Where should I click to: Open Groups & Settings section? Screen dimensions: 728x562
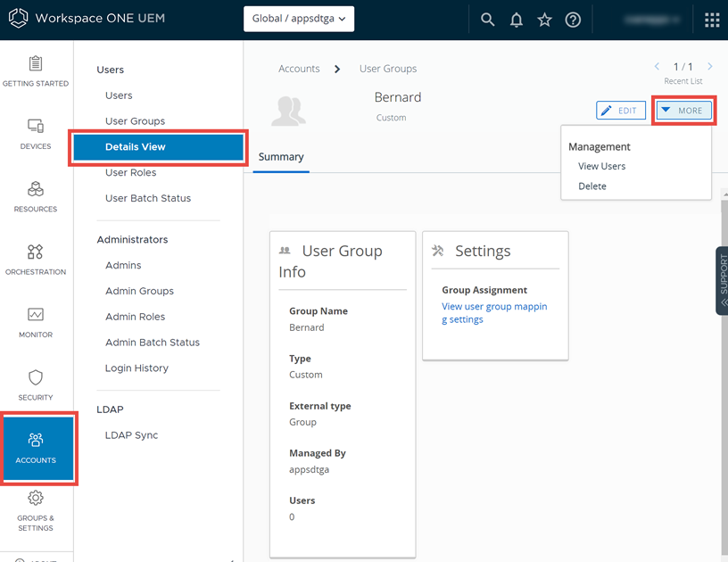36,510
